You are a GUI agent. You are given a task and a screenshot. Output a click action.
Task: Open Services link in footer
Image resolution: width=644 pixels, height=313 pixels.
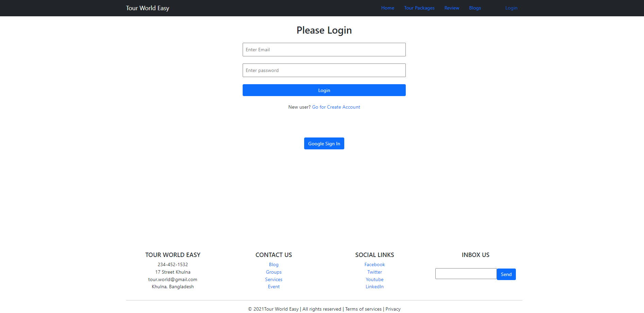point(274,279)
